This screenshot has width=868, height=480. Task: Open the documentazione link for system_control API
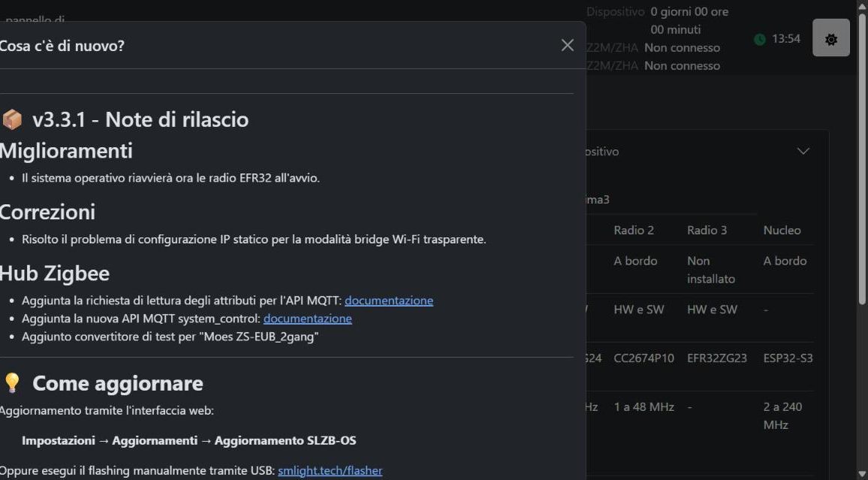[x=307, y=319]
